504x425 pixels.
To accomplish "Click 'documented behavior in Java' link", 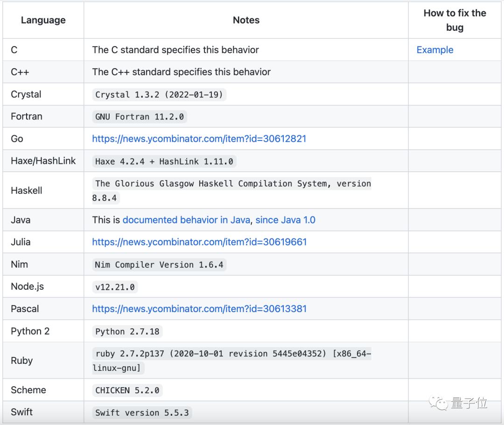I will pos(186,220).
